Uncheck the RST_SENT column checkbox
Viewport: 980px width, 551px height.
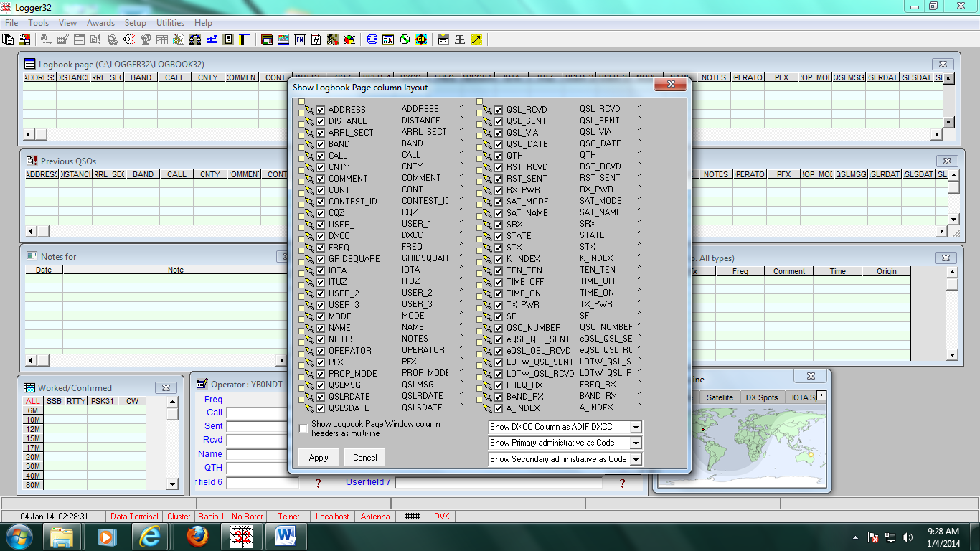499,179
